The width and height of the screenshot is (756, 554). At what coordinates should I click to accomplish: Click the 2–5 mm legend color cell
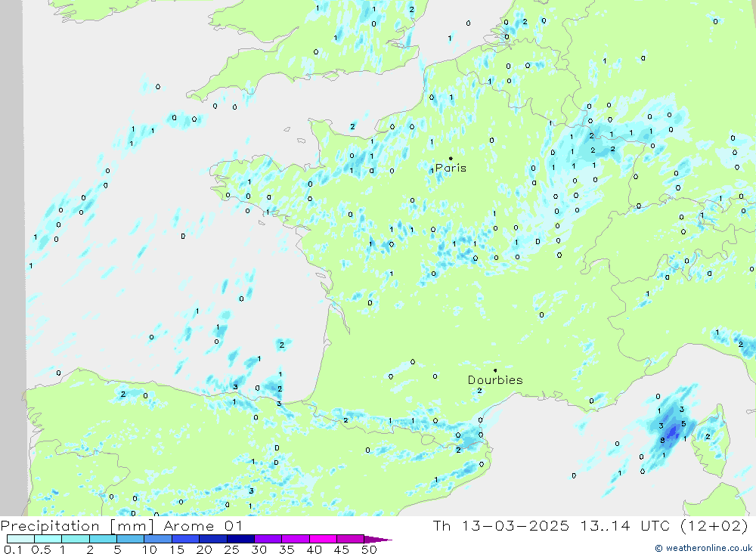point(103,539)
